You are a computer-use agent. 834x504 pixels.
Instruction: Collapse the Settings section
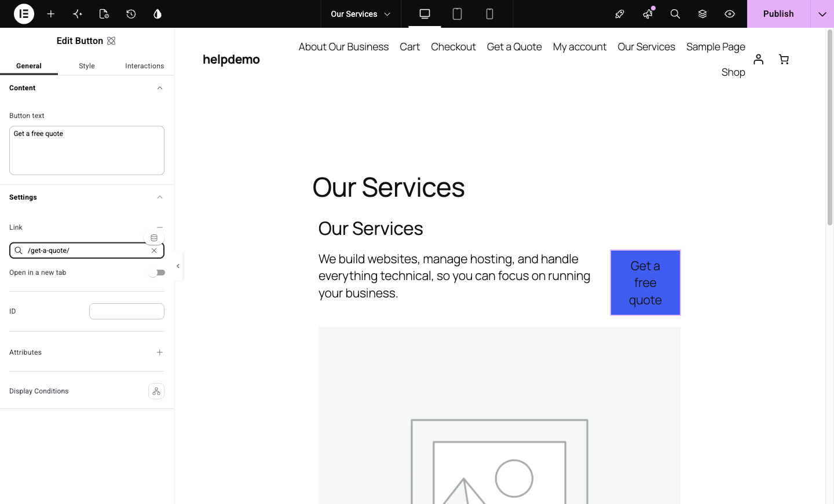(160, 197)
